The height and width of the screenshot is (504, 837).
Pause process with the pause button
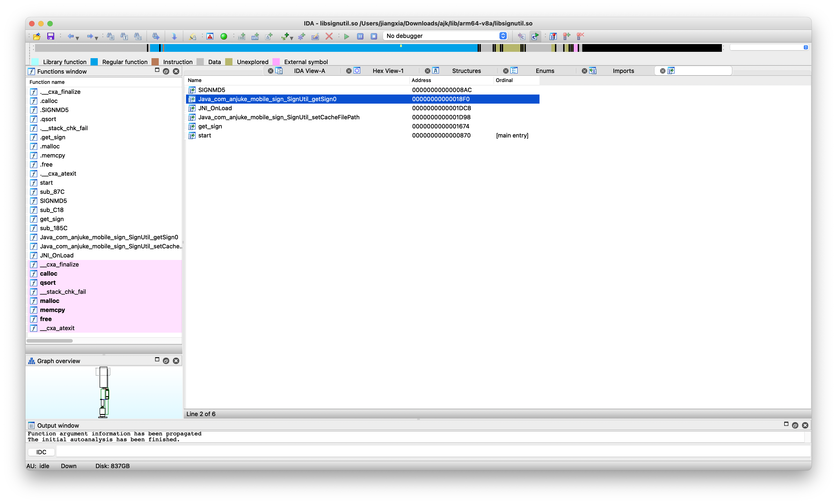(360, 36)
